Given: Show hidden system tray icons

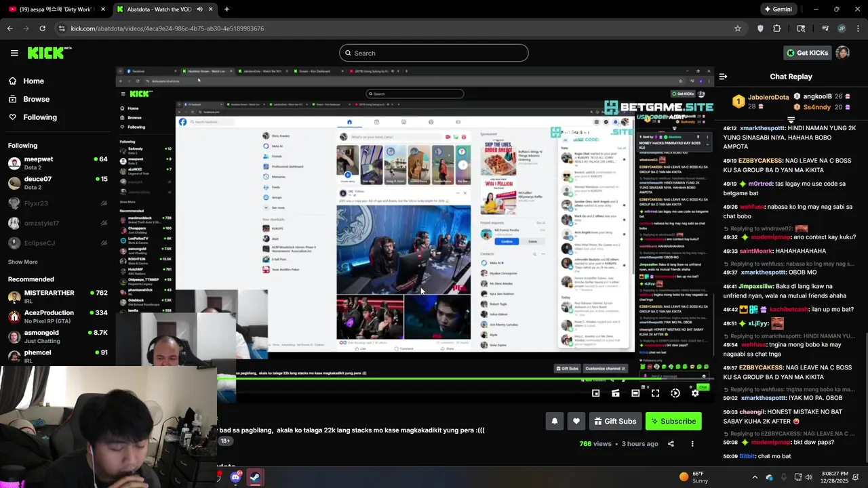Looking at the screenshot, I should (x=754, y=477).
